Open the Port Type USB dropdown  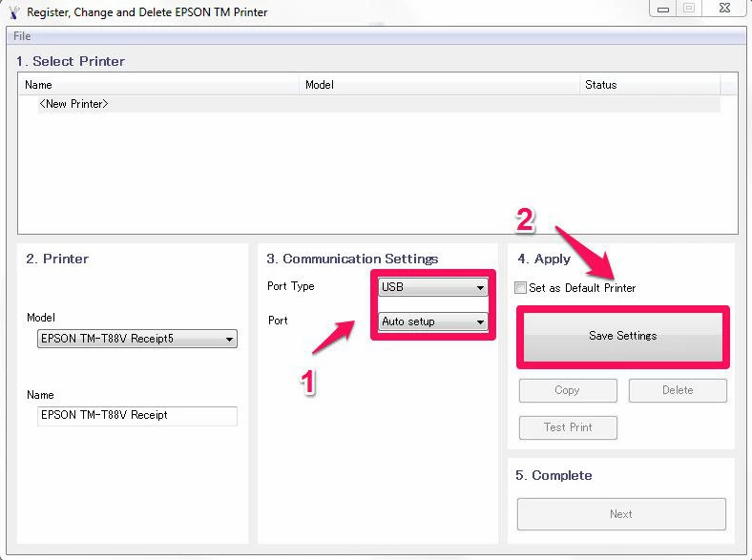tap(433, 287)
